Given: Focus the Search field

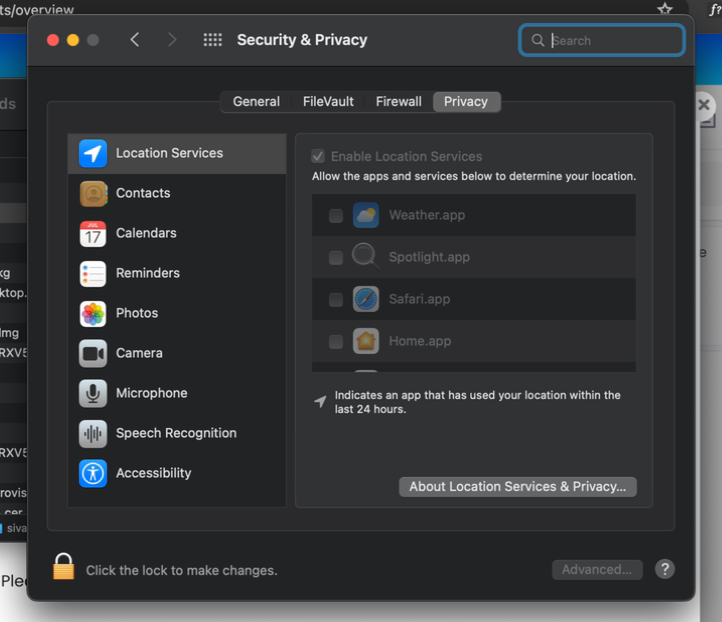Looking at the screenshot, I should (x=602, y=41).
